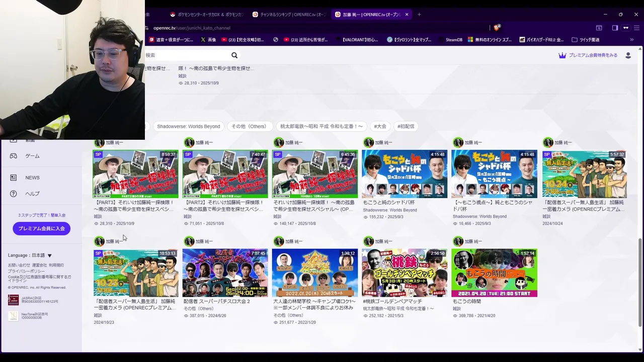Click the help question mark icon
This screenshot has height=362, width=644.
pyautogui.click(x=14, y=194)
